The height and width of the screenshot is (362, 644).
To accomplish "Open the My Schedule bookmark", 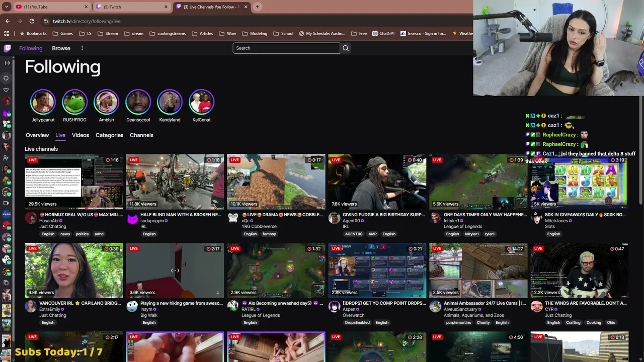I will (x=322, y=34).
